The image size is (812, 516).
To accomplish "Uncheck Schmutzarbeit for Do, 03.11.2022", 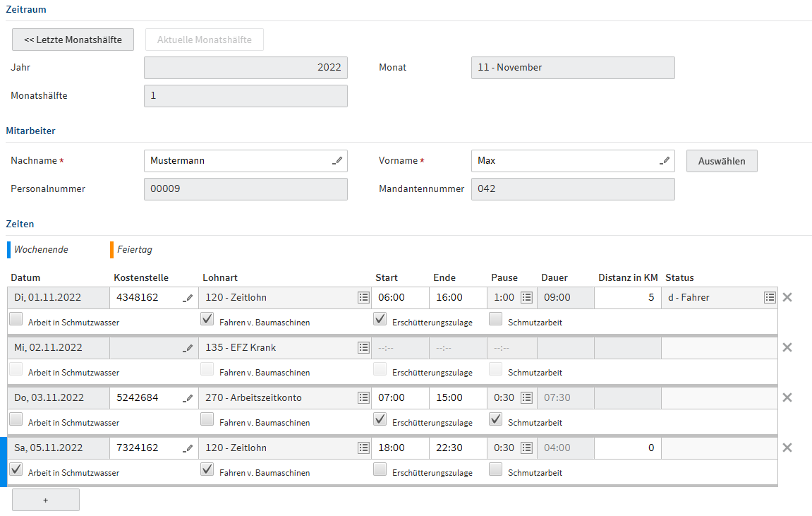I will pos(496,419).
